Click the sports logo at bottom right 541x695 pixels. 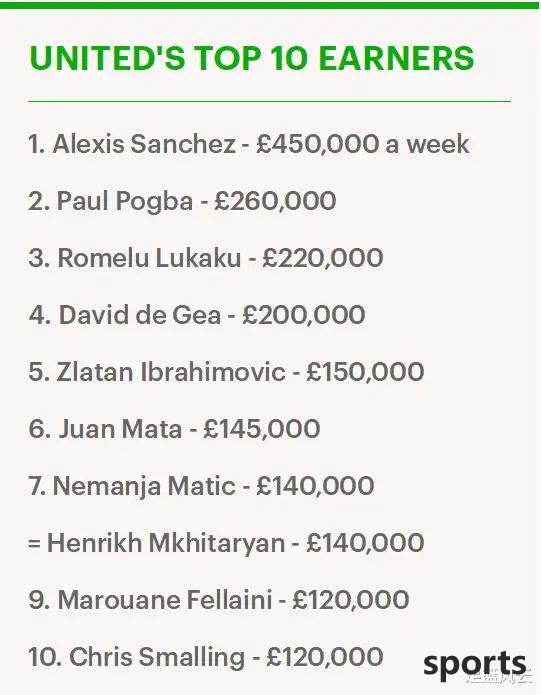(475, 665)
